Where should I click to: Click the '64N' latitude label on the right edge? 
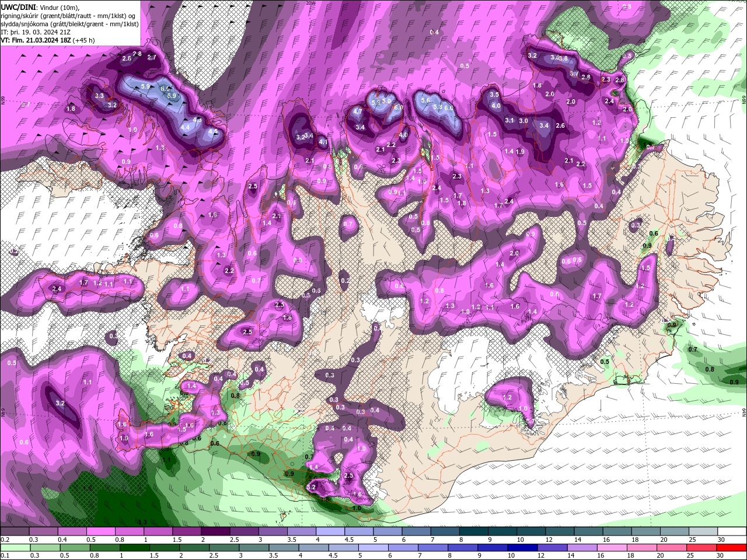(744, 412)
